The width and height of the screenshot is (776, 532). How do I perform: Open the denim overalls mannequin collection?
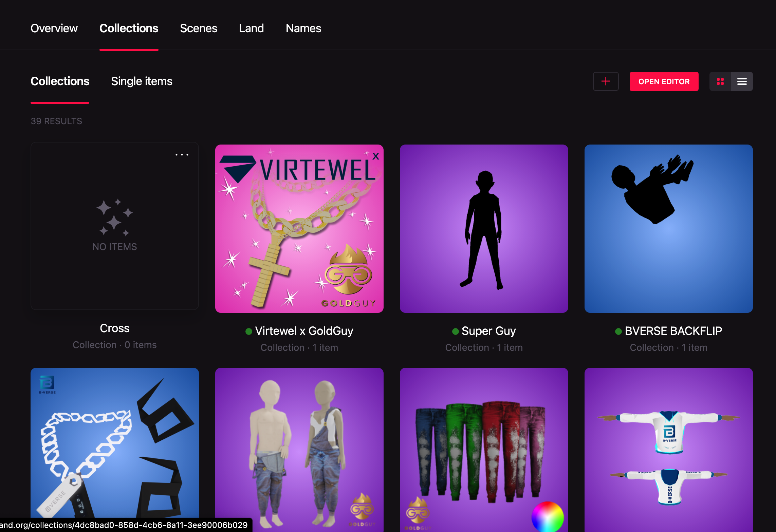click(x=299, y=448)
